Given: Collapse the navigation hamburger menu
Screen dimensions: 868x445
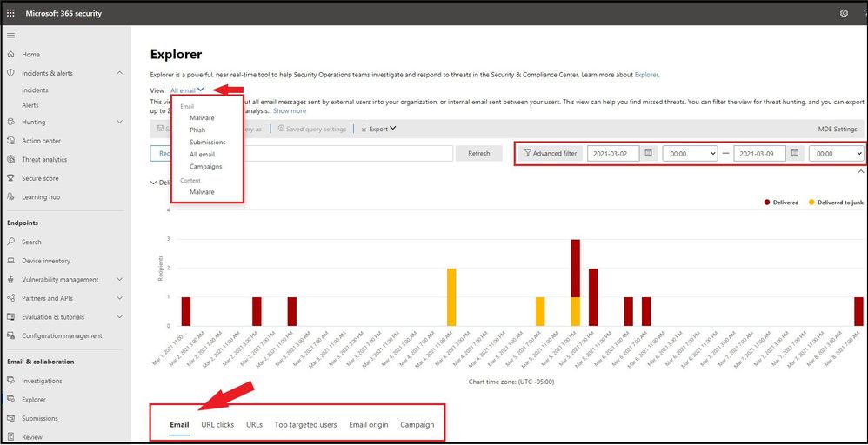Looking at the screenshot, I should (x=10, y=36).
